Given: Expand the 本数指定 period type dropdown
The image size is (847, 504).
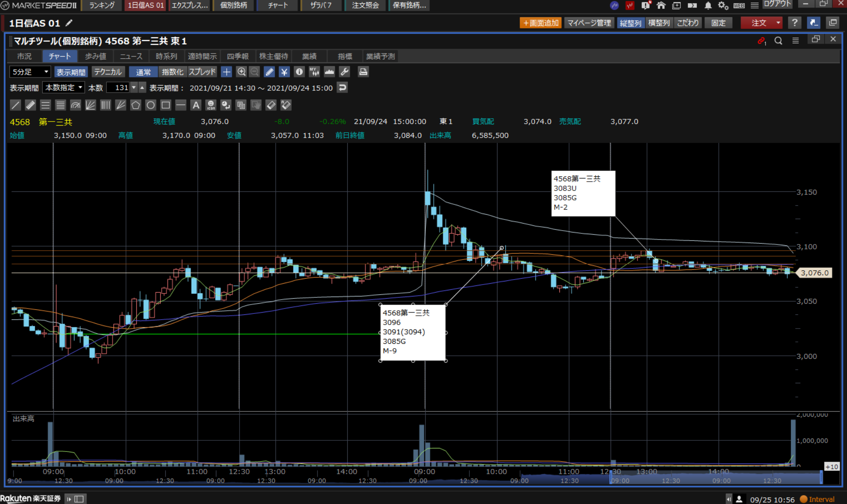Looking at the screenshot, I should pyautogui.click(x=64, y=88).
